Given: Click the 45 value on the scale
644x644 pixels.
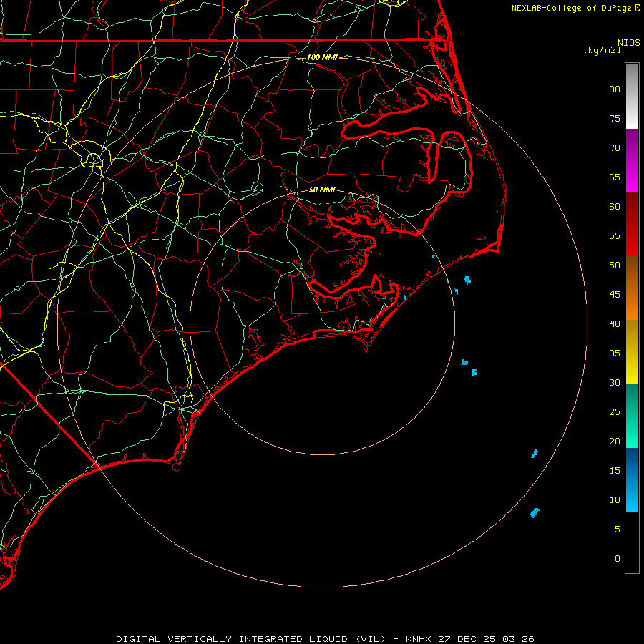Looking at the screenshot, I should 615,295.
